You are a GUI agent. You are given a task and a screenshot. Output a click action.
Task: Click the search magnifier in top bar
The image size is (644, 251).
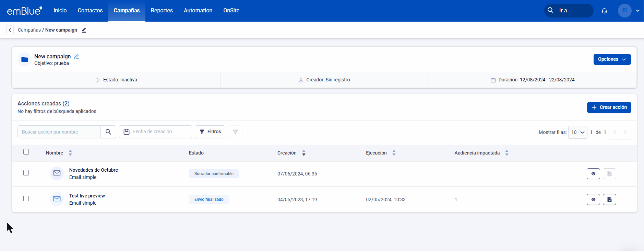pyautogui.click(x=550, y=10)
